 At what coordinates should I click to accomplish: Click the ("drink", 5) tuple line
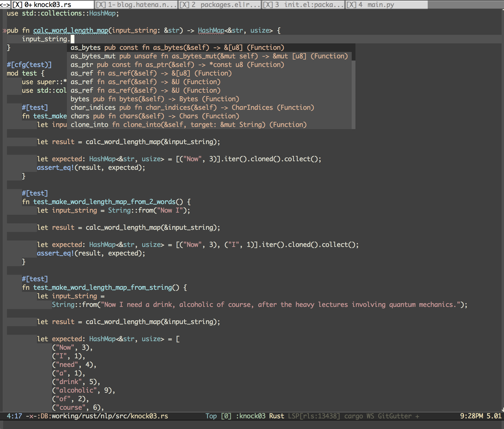(x=76, y=382)
